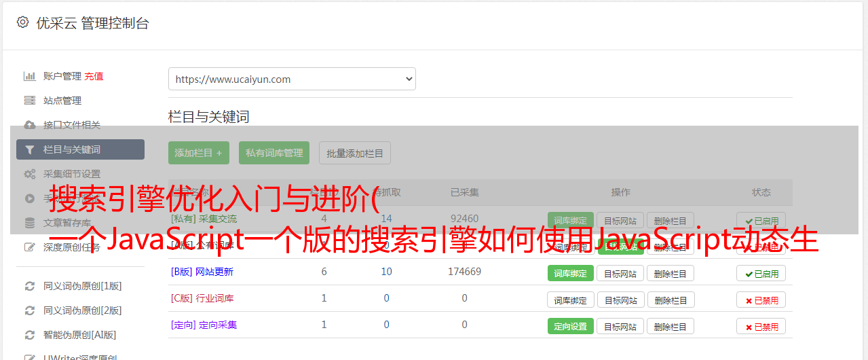Go to 站点管理 in the sidebar
868x360 pixels.
62,101
